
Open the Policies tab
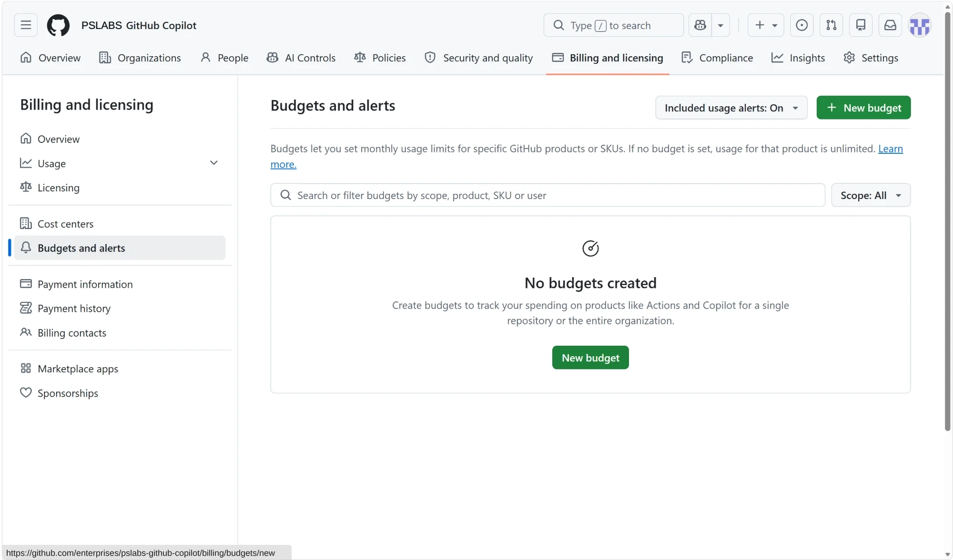pyautogui.click(x=380, y=58)
